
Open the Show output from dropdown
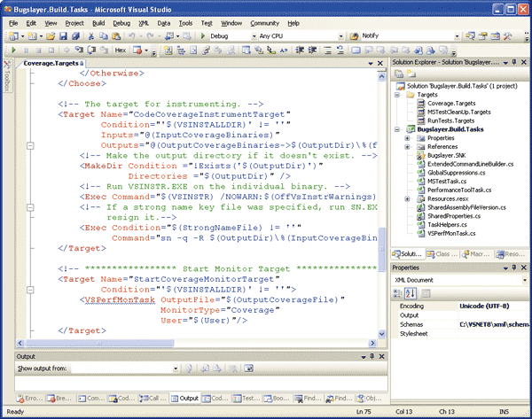click(x=176, y=369)
